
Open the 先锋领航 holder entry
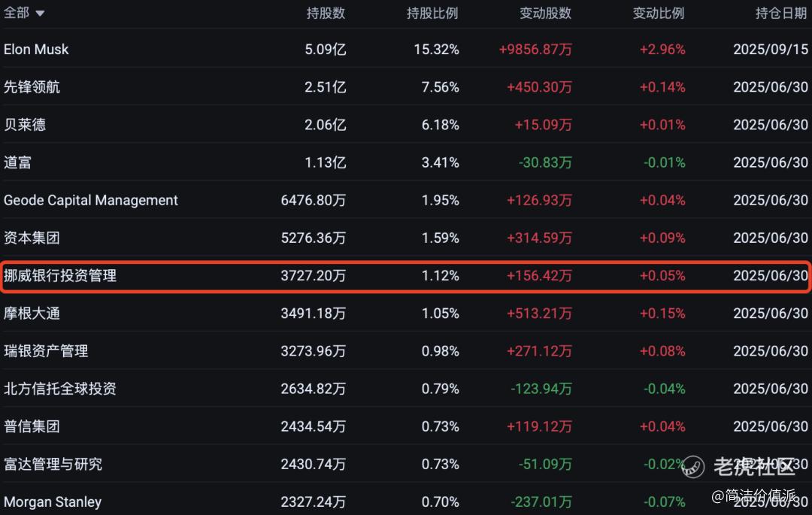point(32,87)
